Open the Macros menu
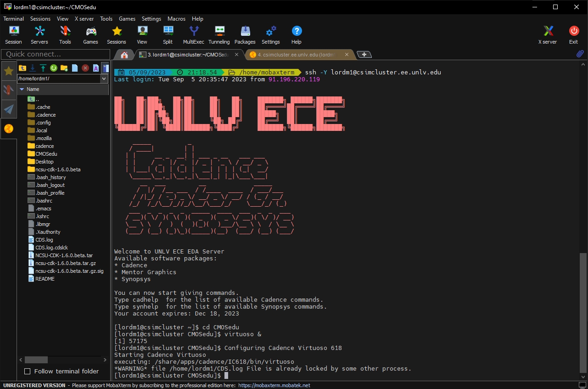 [x=177, y=19]
